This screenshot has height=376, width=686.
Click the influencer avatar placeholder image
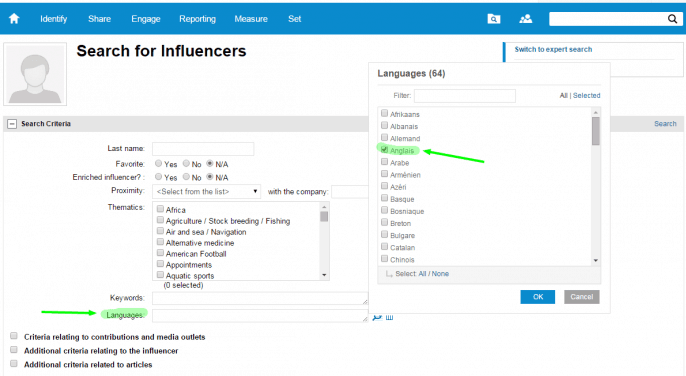(x=35, y=74)
